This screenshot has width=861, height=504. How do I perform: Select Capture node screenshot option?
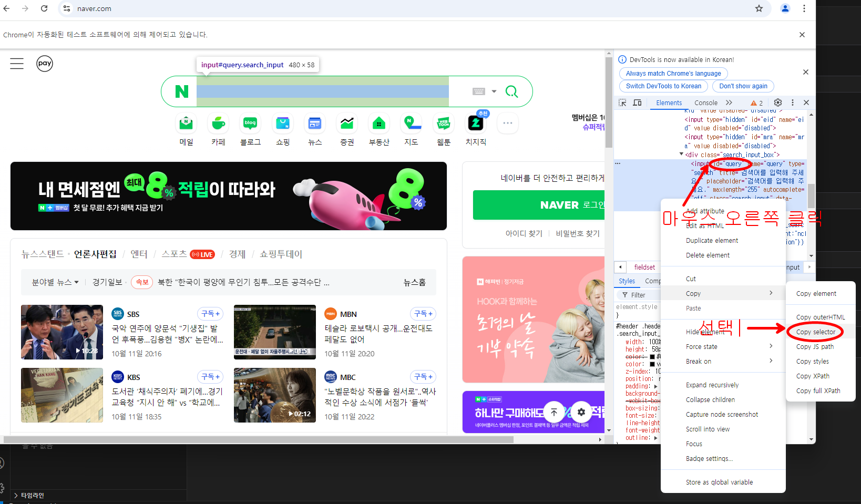click(722, 415)
